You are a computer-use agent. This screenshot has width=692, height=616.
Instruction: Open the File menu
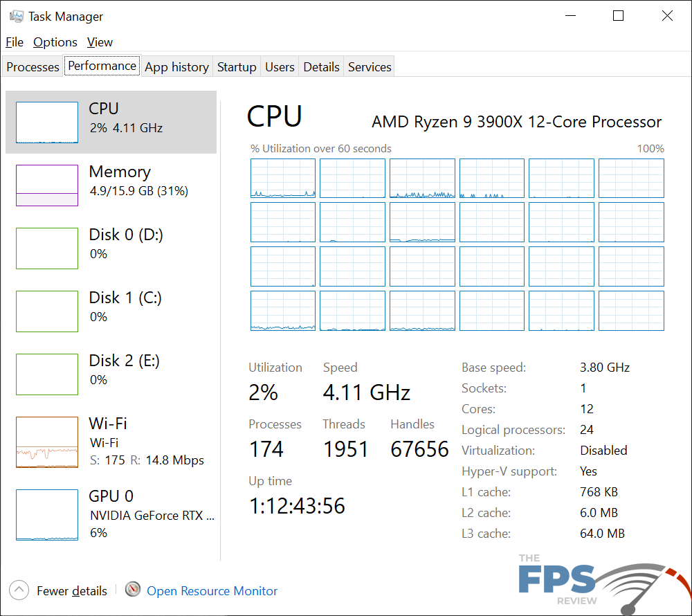point(15,42)
